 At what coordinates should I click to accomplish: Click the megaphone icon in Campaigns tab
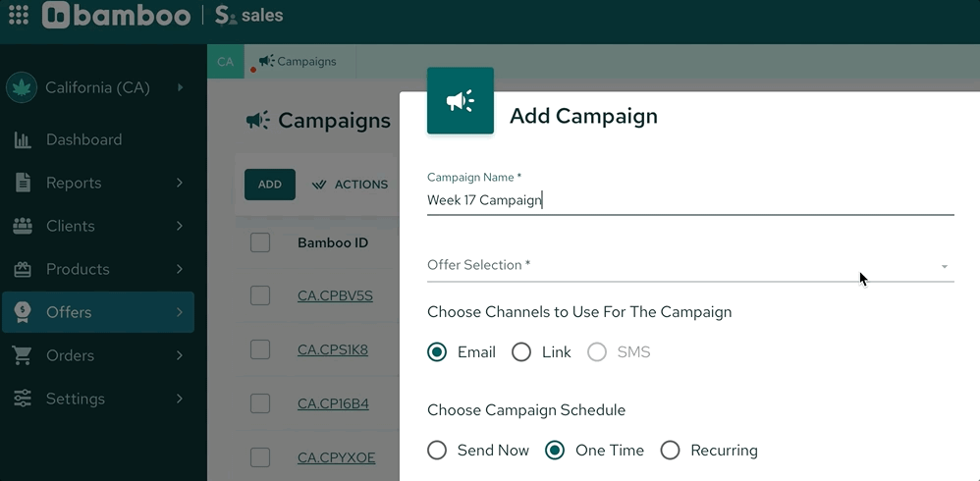[267, 61]
